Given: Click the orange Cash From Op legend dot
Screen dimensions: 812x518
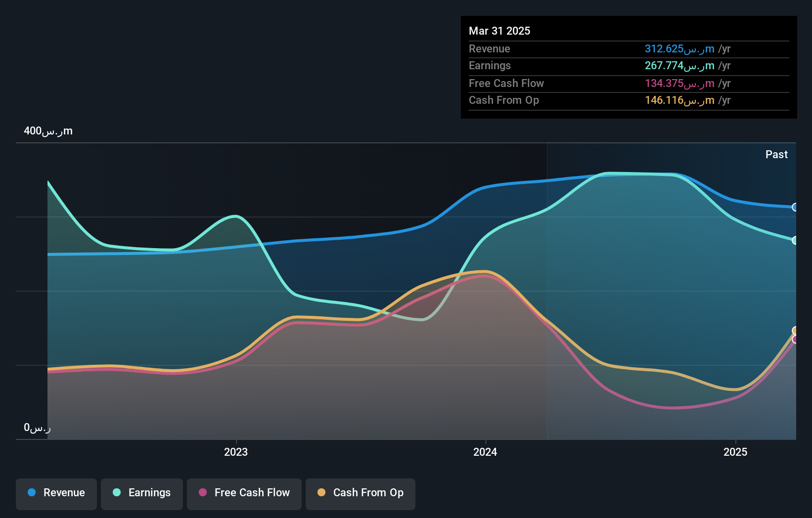Looking at the screenshot, I should 321,492.
